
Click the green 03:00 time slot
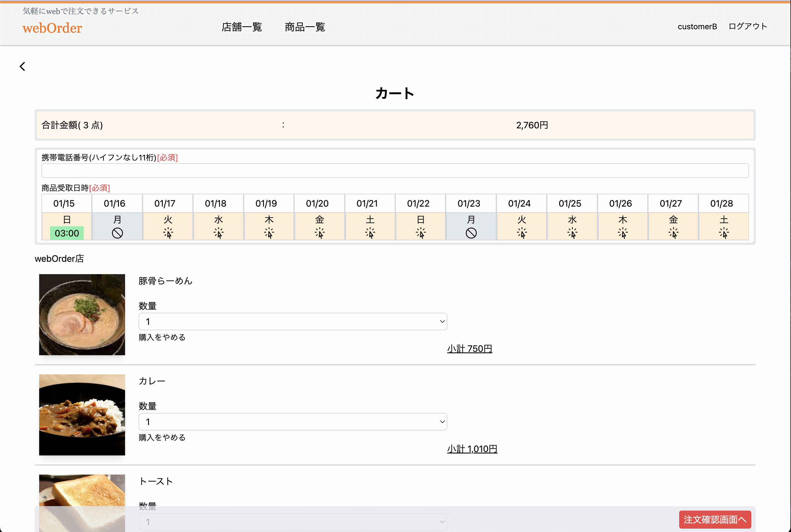click(66, 233)
